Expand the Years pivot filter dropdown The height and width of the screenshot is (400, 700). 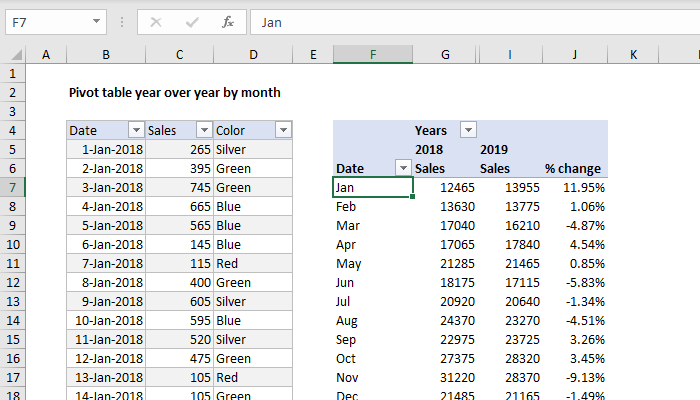[x=467, y=130]
